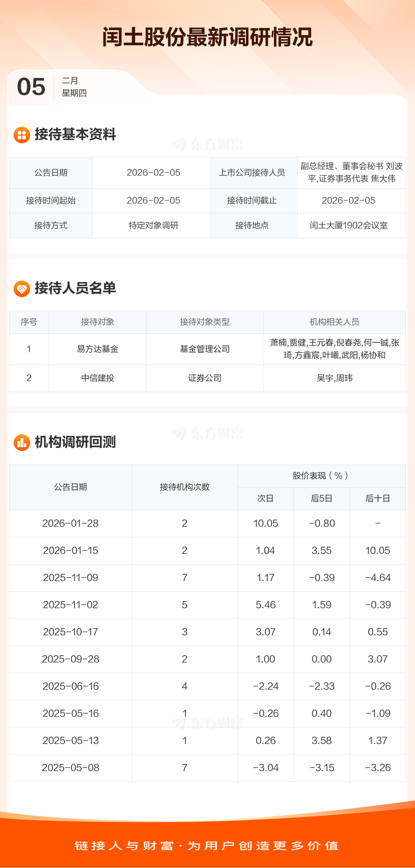This screenshot has width=415, height=868.
Task: Click the 2025-05-08 date row
Action: 207,768
